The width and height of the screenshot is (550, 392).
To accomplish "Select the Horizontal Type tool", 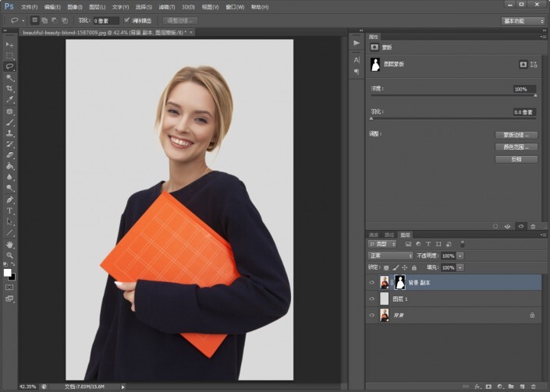I will [10, 210].
